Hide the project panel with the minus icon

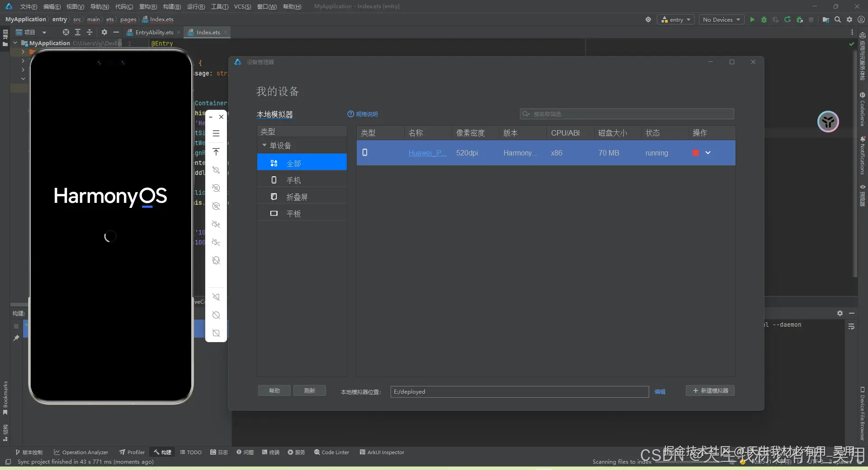[x=116, y=32]
